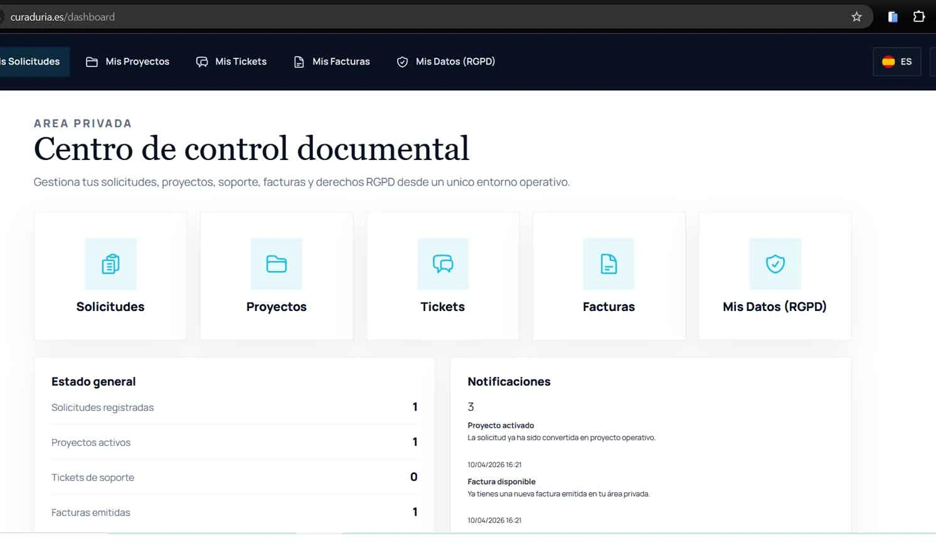Click the Facturas card document icon
Viewport: 936px width, 560px height.
point(609,264)
